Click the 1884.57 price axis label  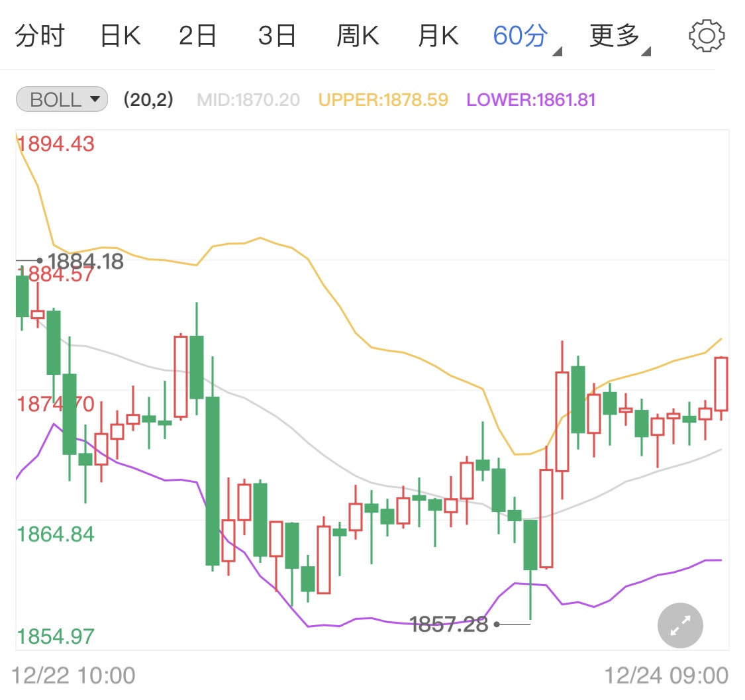pos(56,275)
